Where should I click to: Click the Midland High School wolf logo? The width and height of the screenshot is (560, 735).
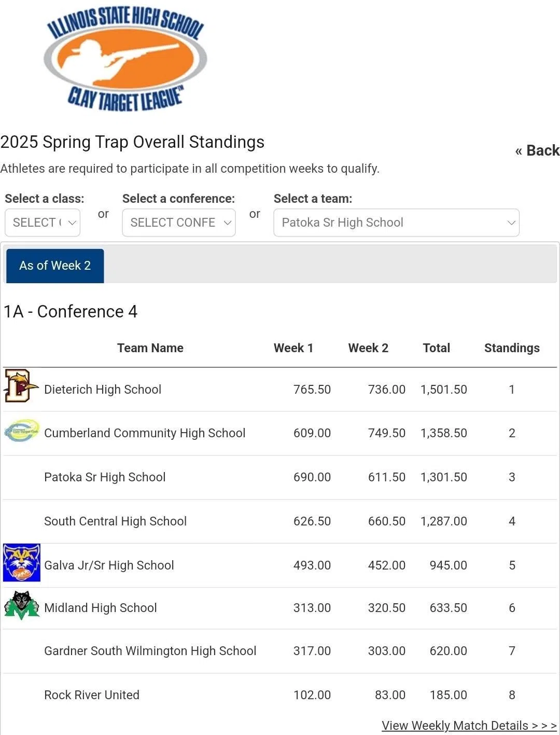[x=22, y=605]
